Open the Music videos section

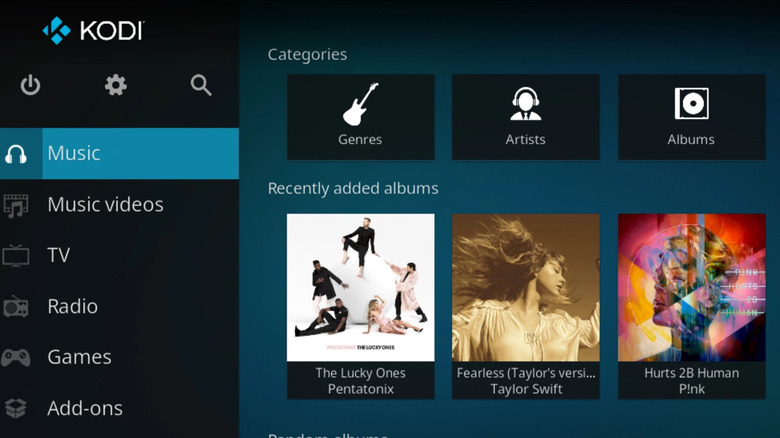coord(105,205)
